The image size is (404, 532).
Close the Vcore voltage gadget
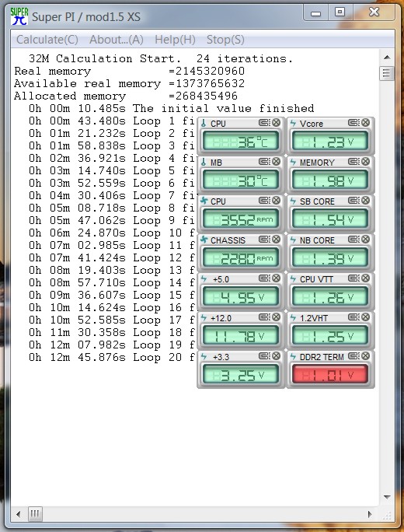click(365, 122)
